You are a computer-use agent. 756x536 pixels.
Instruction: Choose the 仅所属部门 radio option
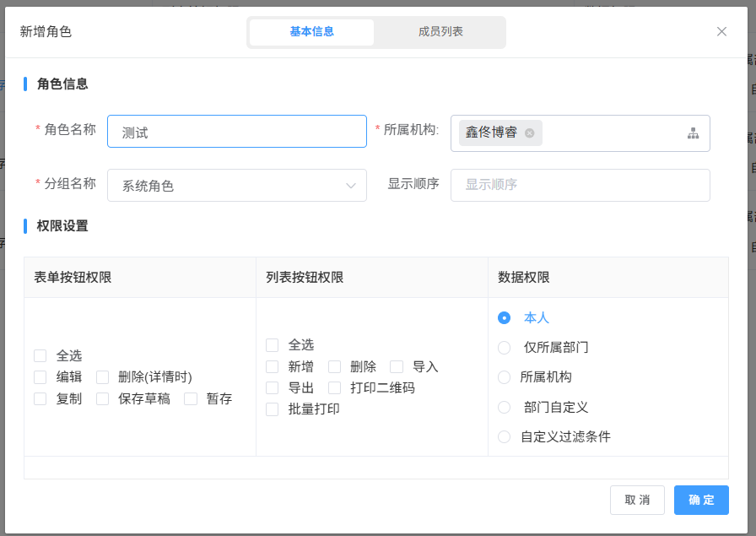(505, 348)
